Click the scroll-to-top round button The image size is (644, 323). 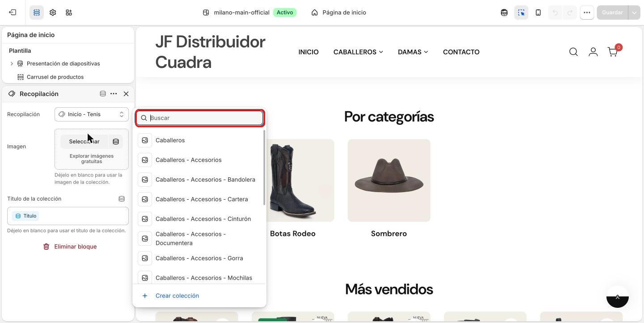tap(618, 297)
